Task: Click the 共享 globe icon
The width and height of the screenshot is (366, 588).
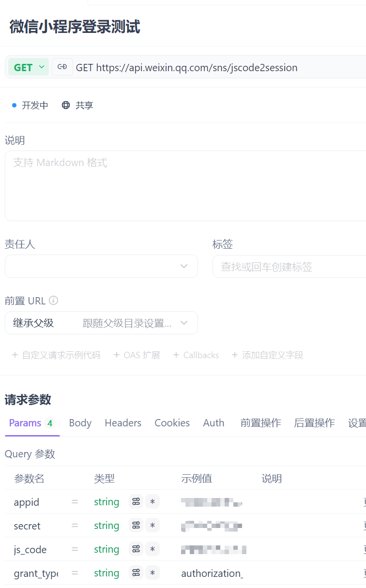Action: 66,105
